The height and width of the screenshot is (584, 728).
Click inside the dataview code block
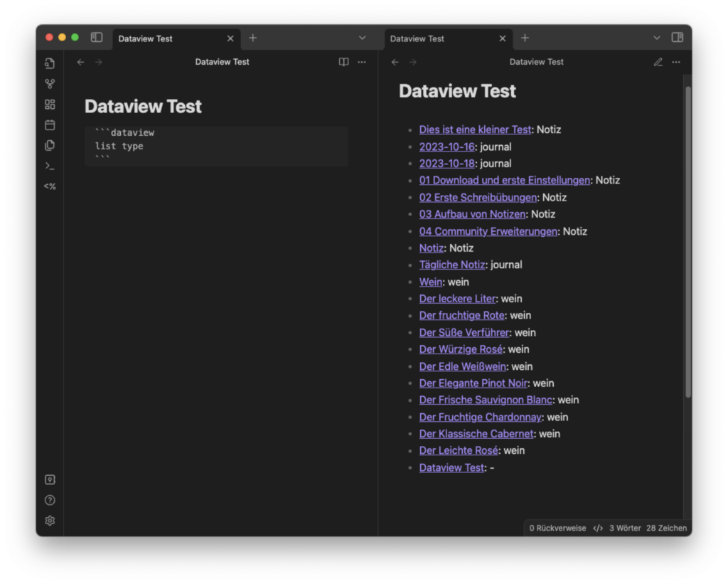[216, 146]
